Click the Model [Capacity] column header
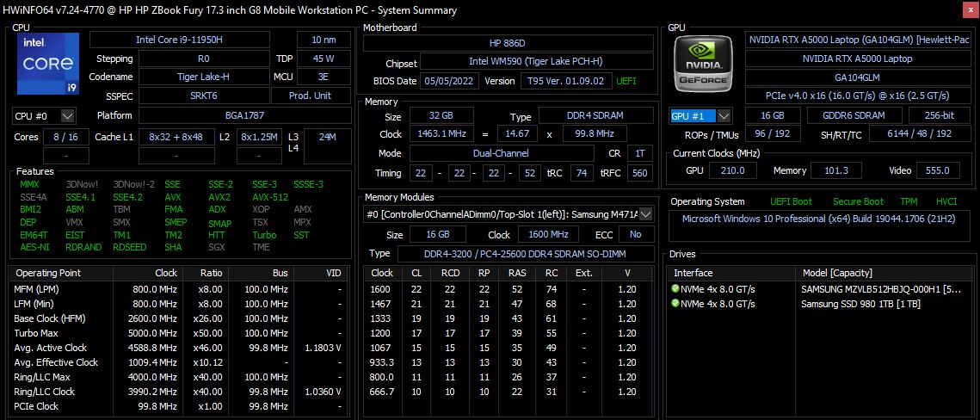 coord(884,273)
